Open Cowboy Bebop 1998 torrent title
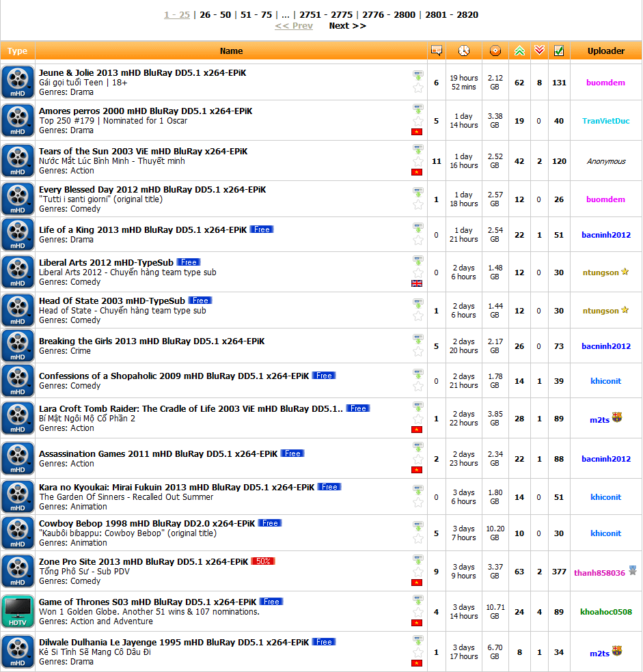 (x=147, y=524)
